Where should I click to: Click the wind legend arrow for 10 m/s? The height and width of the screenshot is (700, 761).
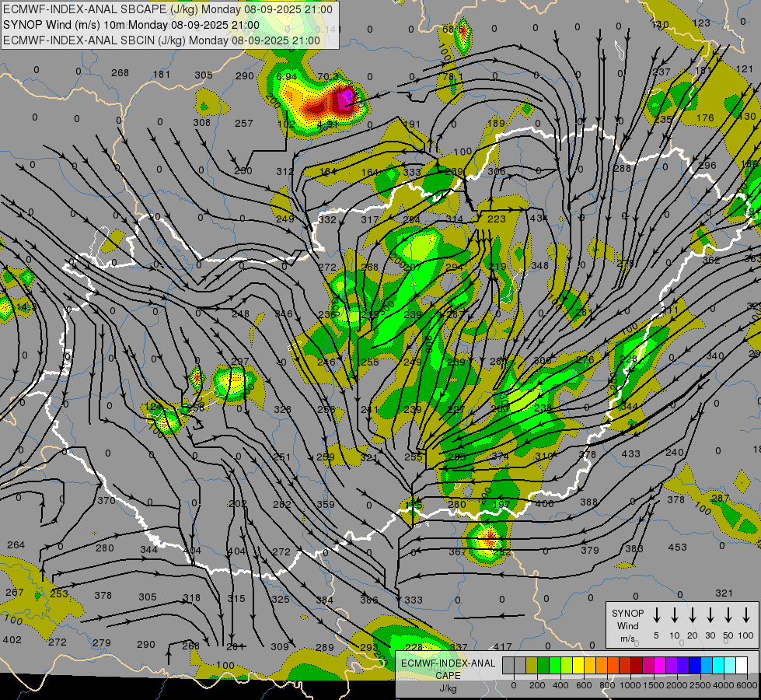click(674, 615)
